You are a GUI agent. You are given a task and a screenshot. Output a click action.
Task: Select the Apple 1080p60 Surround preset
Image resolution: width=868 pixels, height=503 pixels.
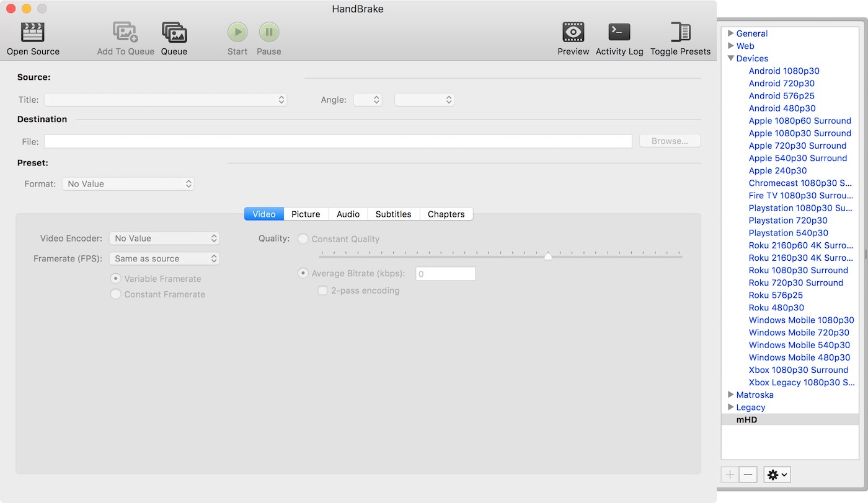pos(800,121)
